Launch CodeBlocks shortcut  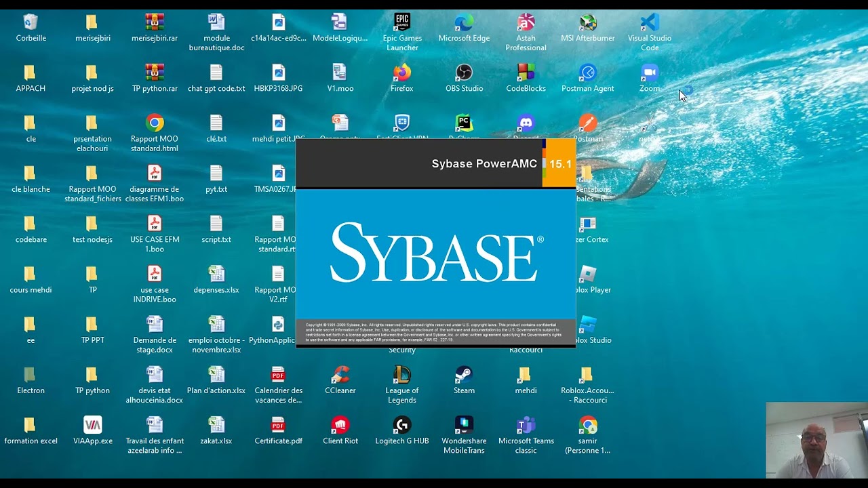point(526,78)
